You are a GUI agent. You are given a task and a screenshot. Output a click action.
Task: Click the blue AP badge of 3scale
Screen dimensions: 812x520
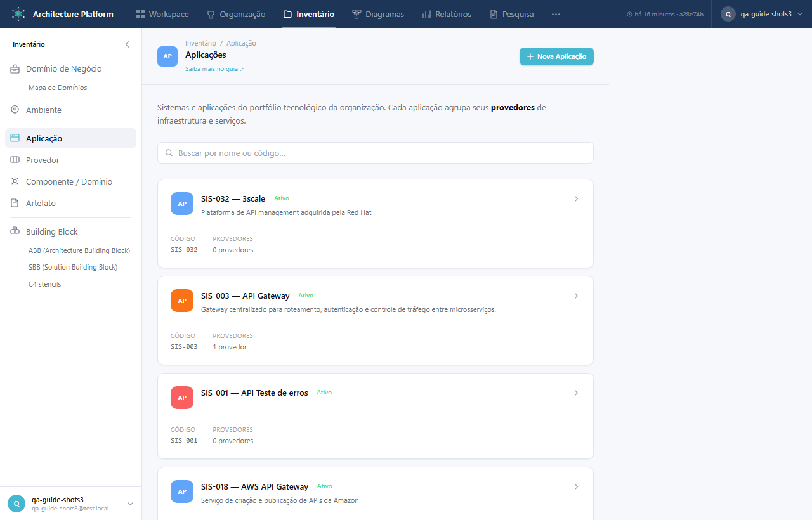click(x=182, y=204)
